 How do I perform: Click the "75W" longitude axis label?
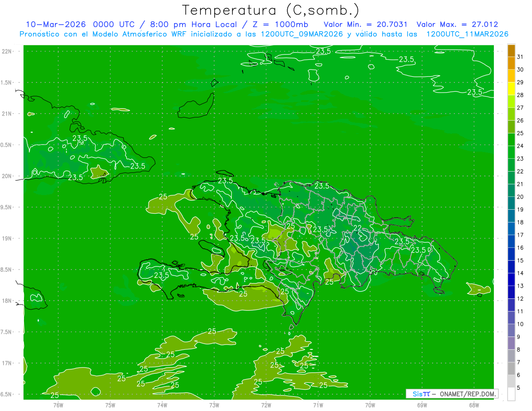pyautogui.click(x=110, y=404)
